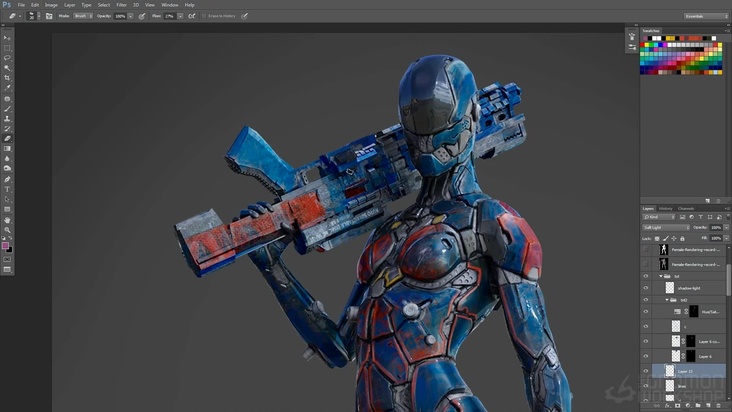The image size is (732, 412).
Task: Hide the shadow-light layer
Action: point(646,288)
